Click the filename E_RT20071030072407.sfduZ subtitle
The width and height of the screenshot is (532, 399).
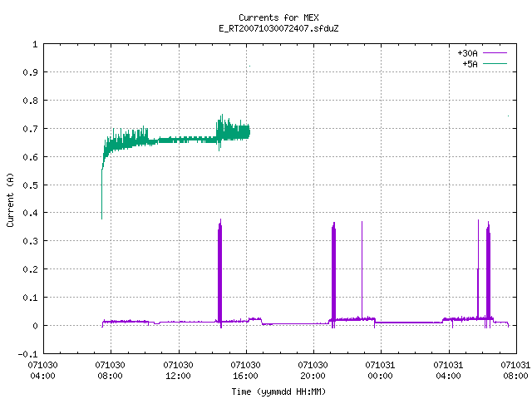278,28
